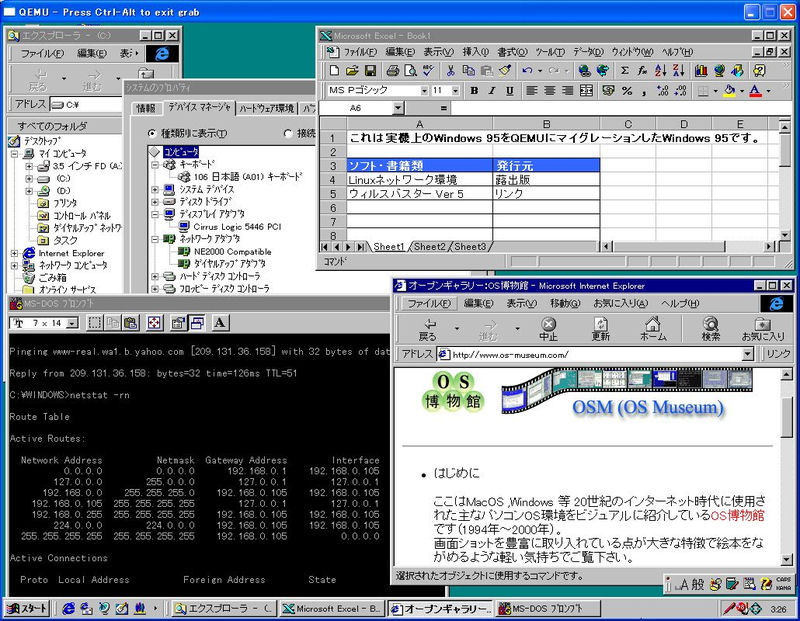Viewport: 800px width, 621px height.
Task: Click the AutoSum sigma icon in Excel
Action: 624,71
